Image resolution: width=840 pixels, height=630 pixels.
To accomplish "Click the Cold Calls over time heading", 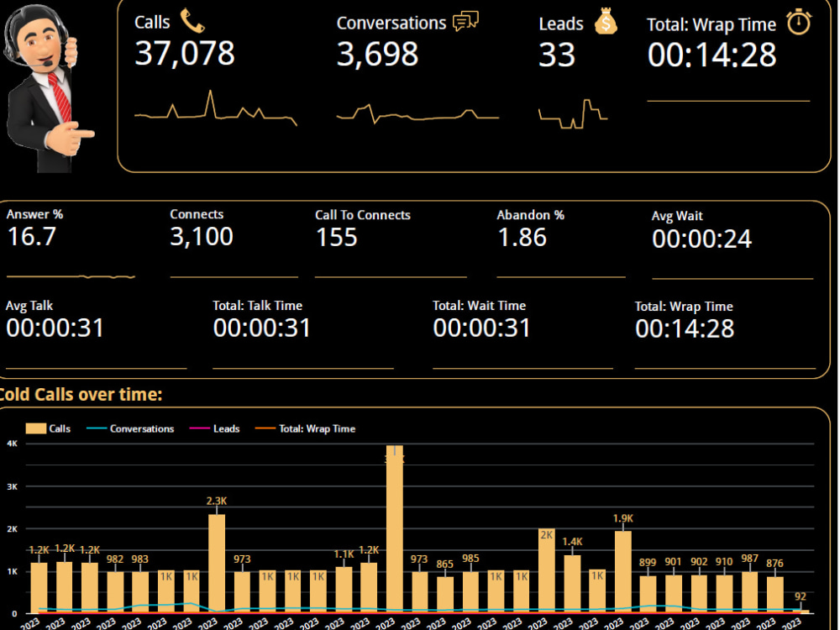I will [x=81, y=395].
